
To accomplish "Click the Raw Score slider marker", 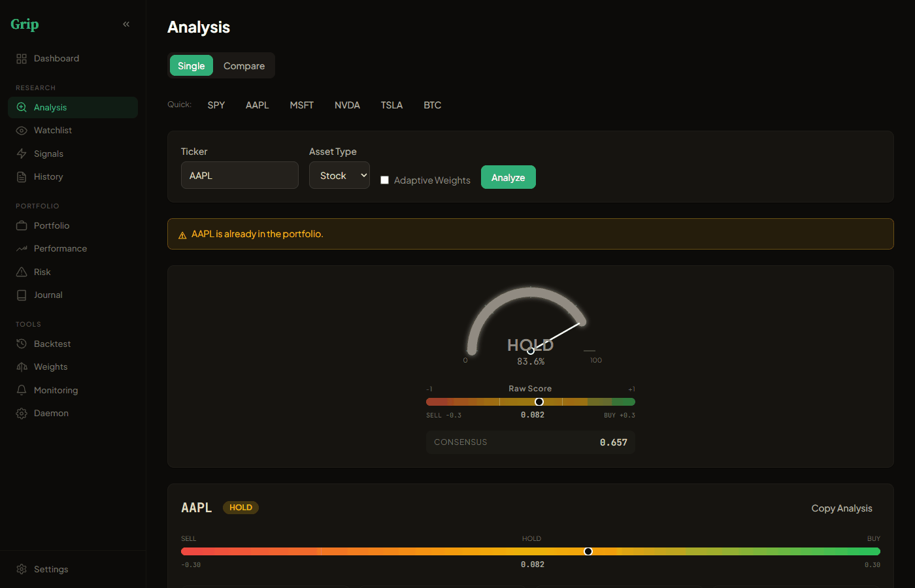I will pos(539,401).
